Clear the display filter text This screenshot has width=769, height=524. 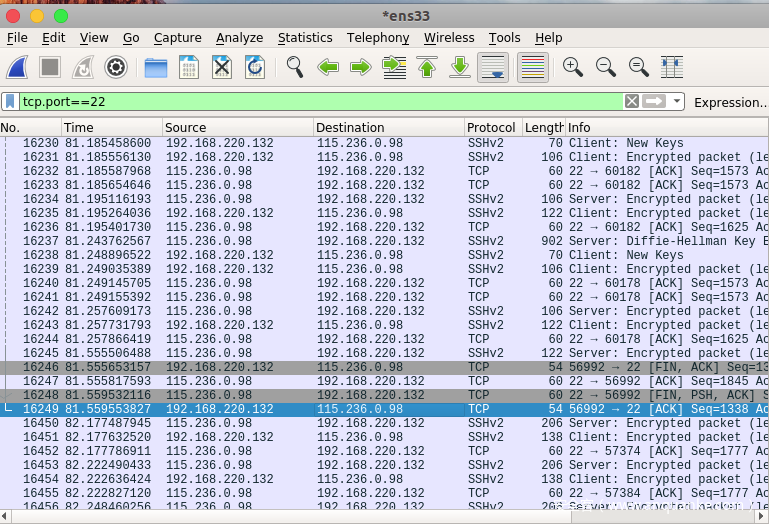coord(632,102)
